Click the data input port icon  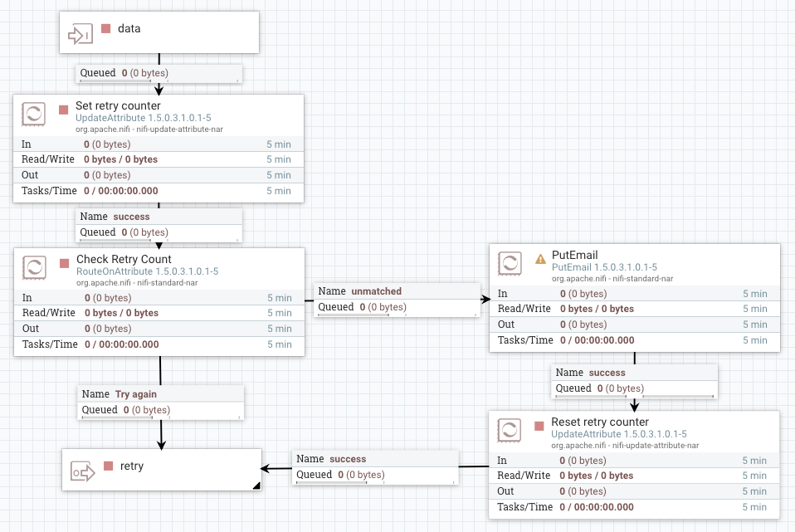(80, 34)
